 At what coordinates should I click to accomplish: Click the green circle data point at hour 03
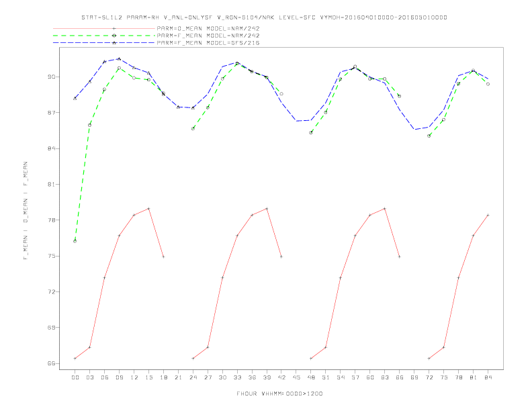89,125
